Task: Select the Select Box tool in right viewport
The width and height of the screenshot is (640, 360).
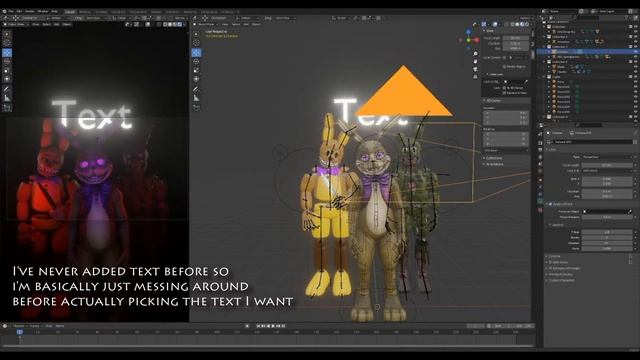Action: [196, 34]
